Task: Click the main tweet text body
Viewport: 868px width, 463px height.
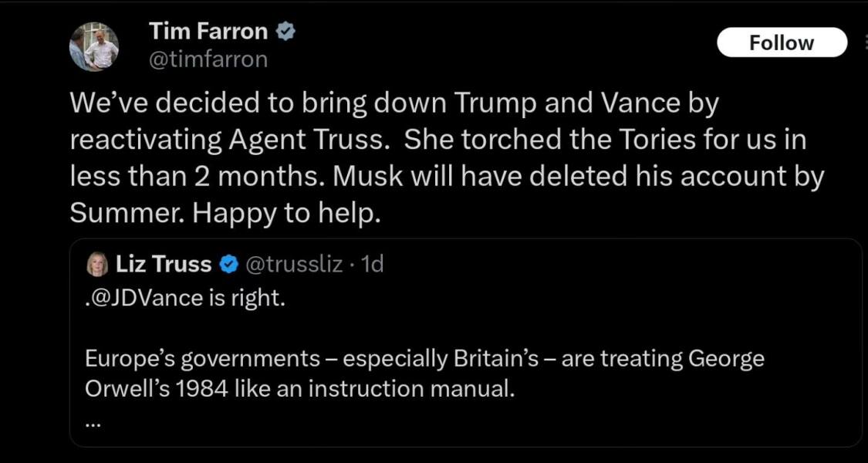Action: [x=432, y=157]
